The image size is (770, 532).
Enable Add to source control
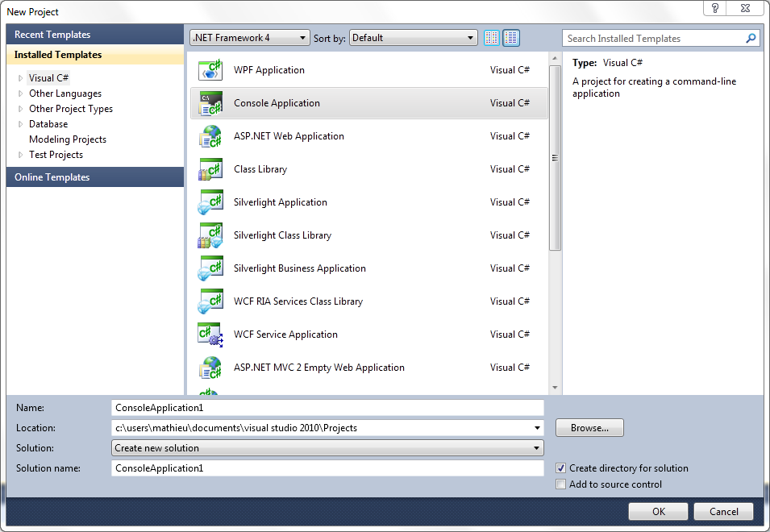[x=560, y=484]
